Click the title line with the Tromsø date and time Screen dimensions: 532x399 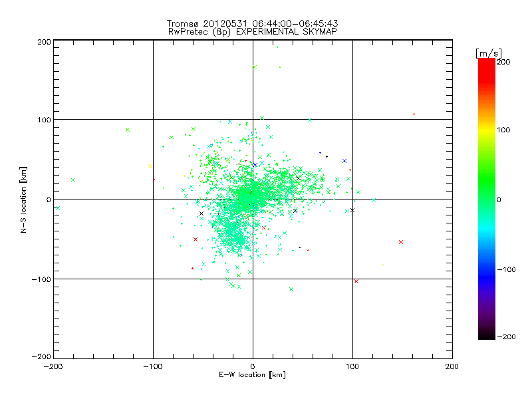click(252, 23)
